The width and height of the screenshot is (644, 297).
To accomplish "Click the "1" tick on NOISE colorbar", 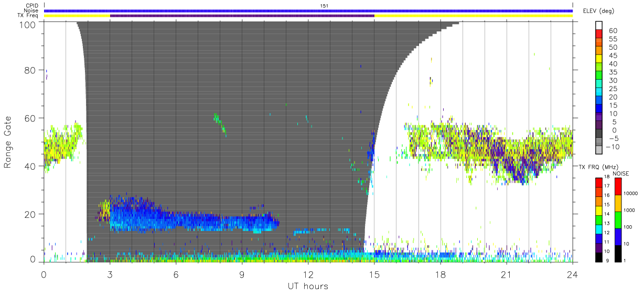I will [x=625, y=260].
